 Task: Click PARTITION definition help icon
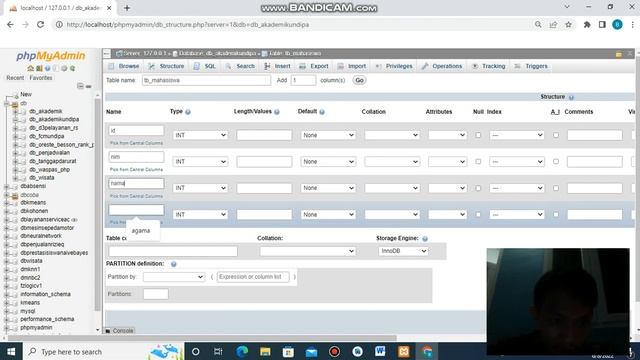173,264
